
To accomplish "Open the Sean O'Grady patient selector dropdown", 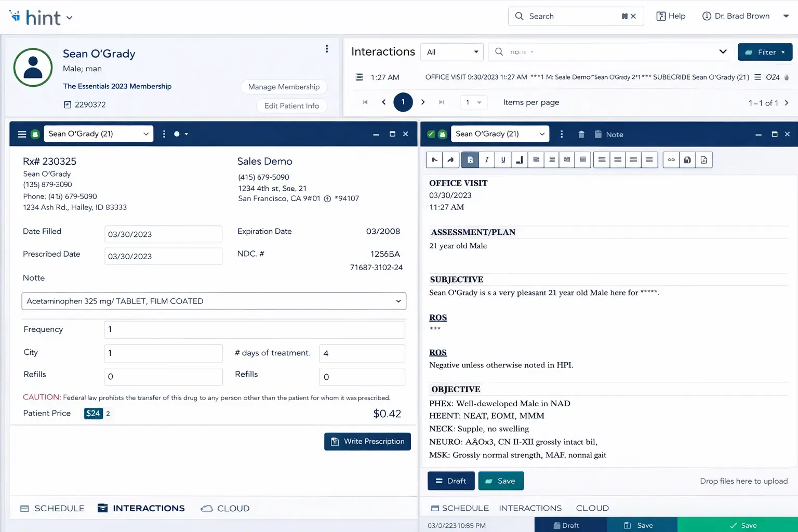I will (x=98, y=134).
